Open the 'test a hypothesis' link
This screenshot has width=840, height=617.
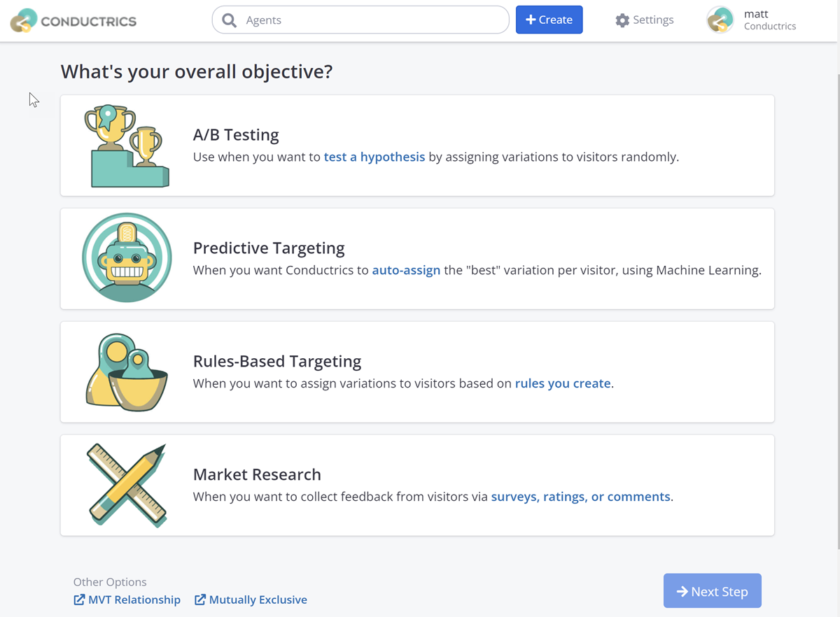click(374, 157)
